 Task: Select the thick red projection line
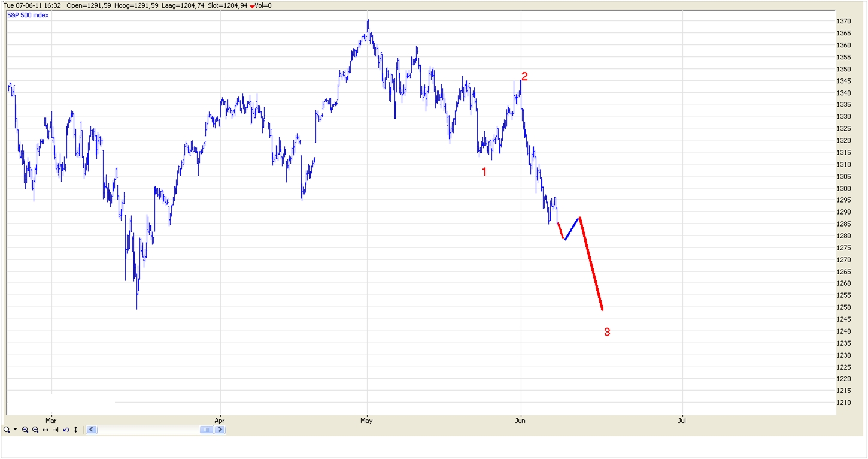[591, 264]
